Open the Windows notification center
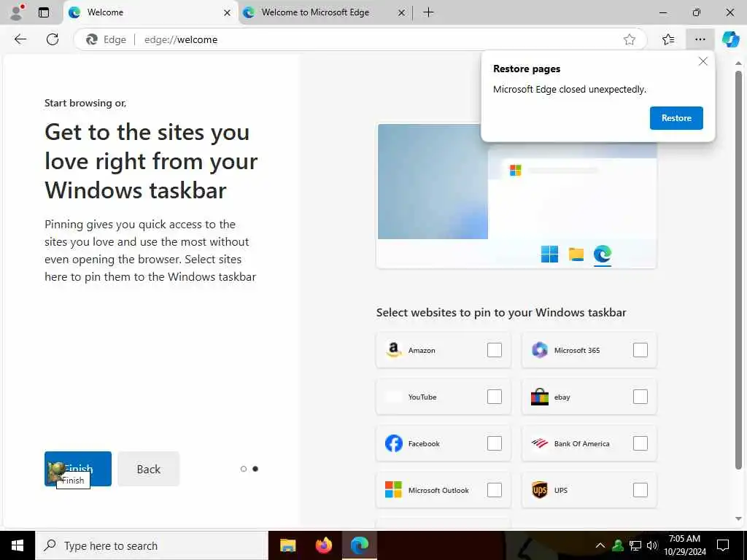 click(x=723, y=545)
